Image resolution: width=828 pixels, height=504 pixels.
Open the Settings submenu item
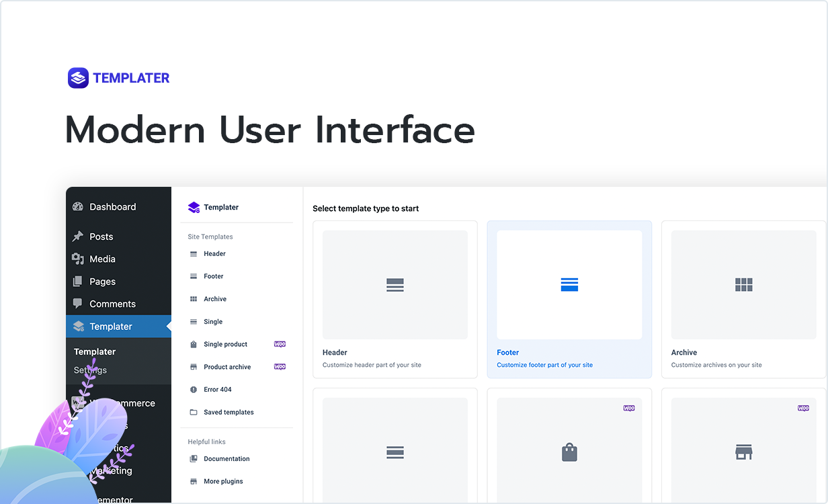click(x=90, y=370)
